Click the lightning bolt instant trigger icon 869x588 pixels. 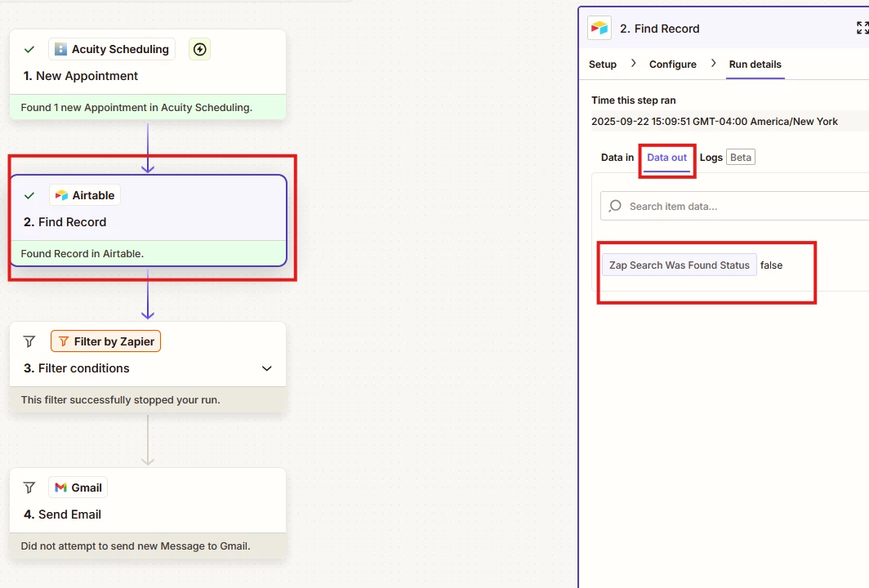point(199,49)
